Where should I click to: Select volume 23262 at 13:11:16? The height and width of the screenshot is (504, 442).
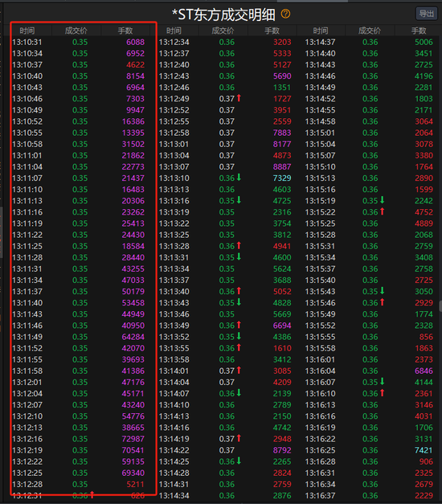133,212
